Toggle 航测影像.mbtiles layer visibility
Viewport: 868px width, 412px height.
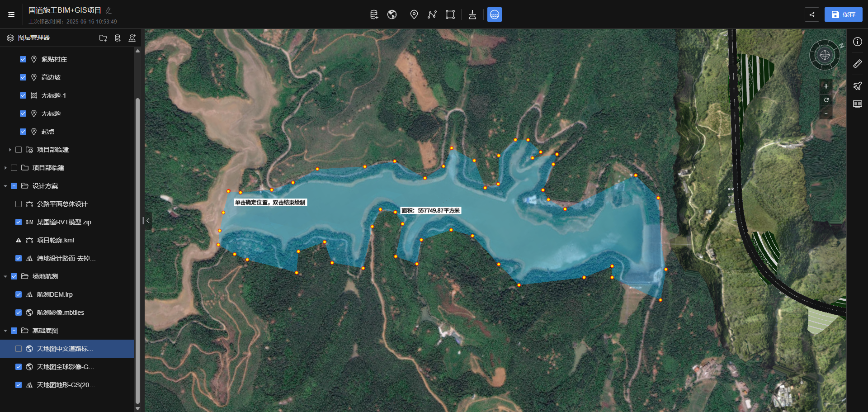19,313
